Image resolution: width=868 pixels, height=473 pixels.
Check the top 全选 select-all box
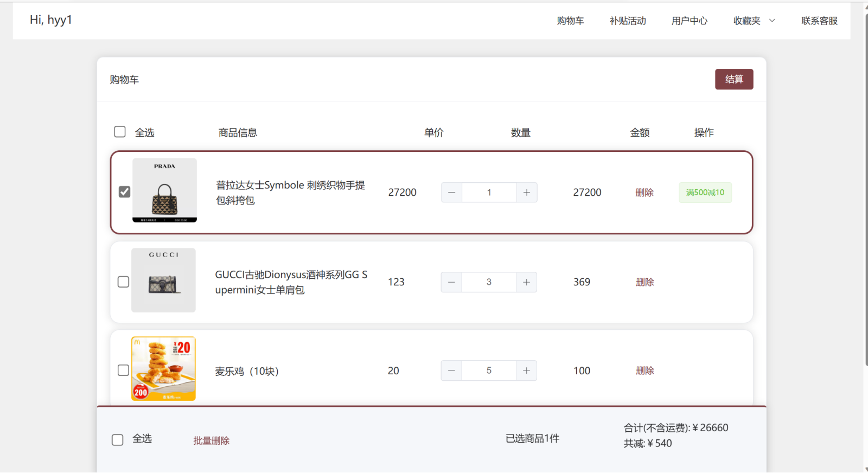[120, 132]
